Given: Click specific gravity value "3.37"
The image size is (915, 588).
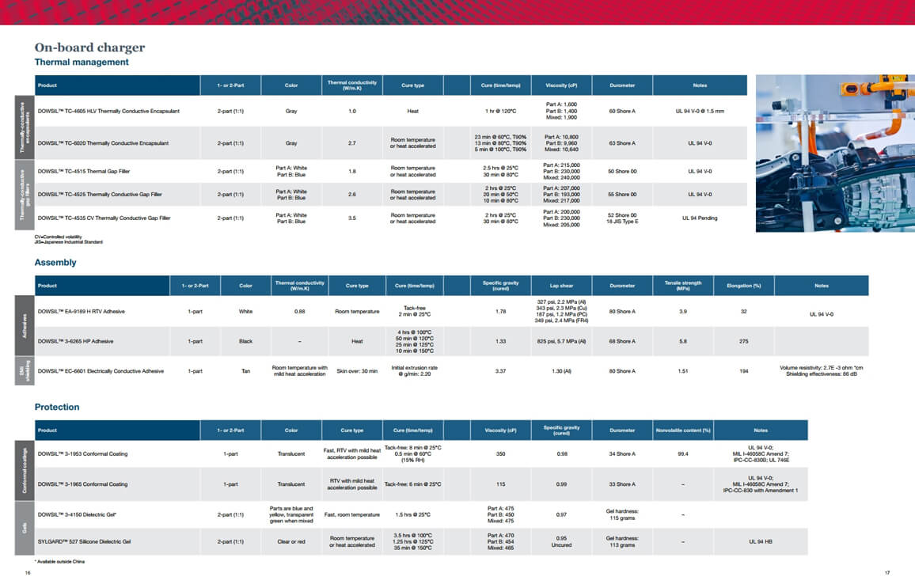Looking at the screenshot, I should coord(501,371).
